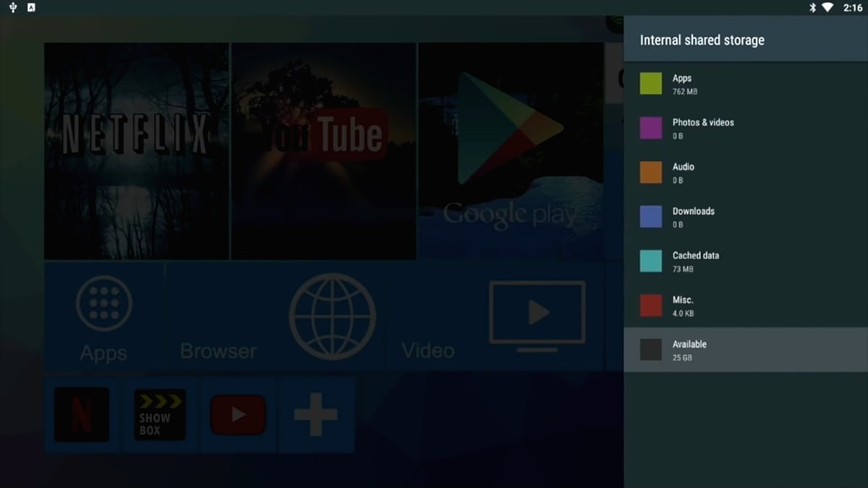
Task: Select the Apps storage entry
Action: pos(745,84)
